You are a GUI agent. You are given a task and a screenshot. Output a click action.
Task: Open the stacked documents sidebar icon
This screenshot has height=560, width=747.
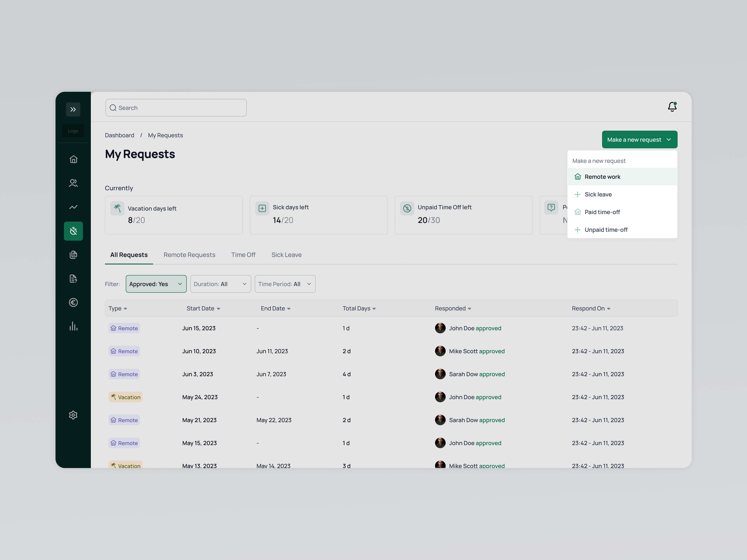(73, 255)
